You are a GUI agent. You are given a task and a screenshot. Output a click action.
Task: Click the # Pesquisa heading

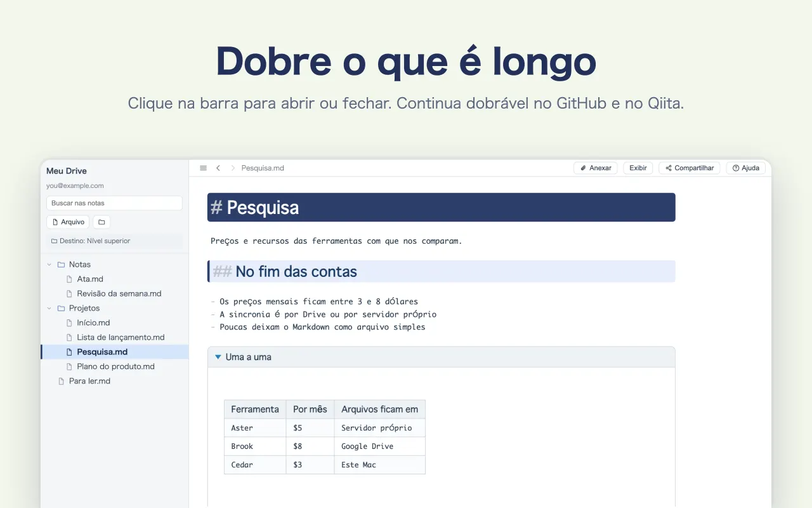[x=441, y=207]
